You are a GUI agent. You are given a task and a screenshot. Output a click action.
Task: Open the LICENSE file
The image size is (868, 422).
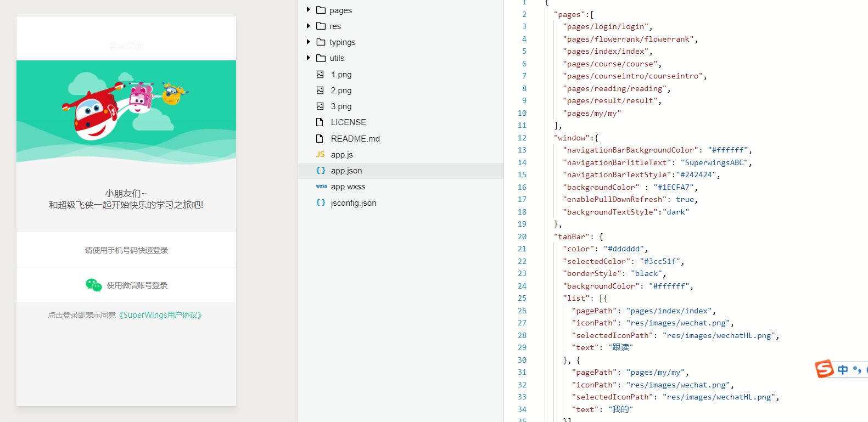pyautogui.click(x=348, y=122)
